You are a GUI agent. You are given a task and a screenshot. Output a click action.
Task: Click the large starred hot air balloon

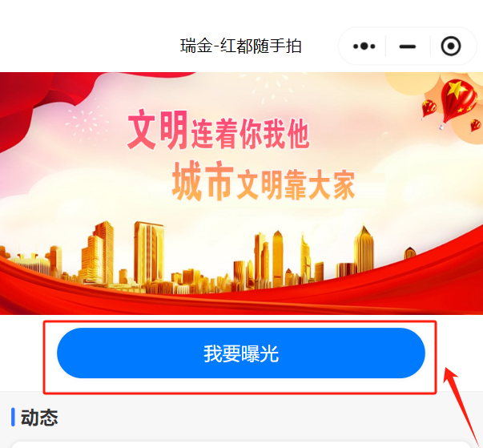coord(457,101)
